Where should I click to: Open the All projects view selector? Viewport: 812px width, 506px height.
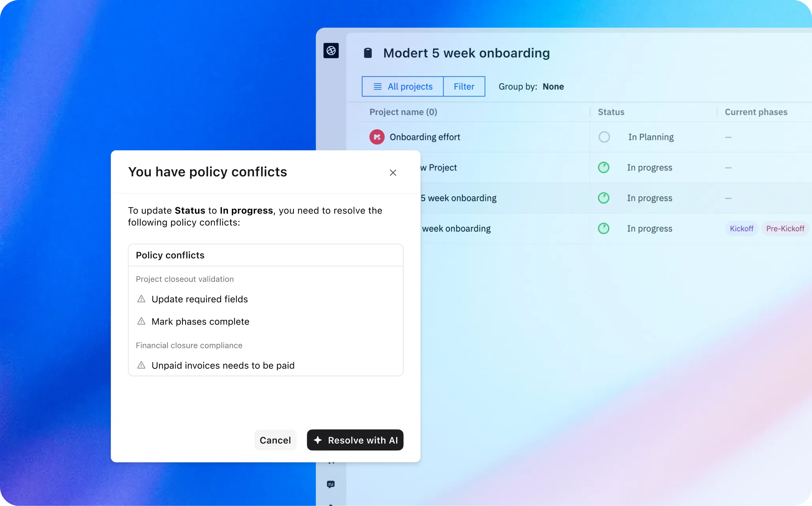coord(403,87)
